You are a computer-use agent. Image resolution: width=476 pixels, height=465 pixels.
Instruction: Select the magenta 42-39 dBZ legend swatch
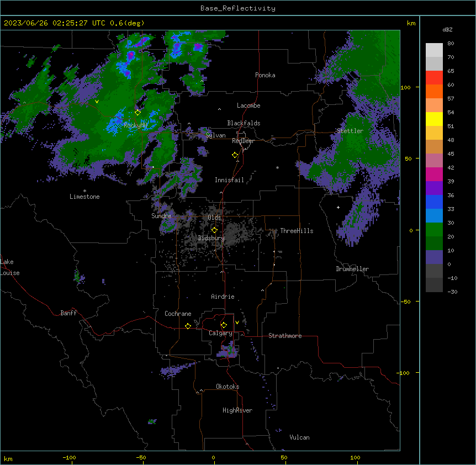[x=434, y=174]
